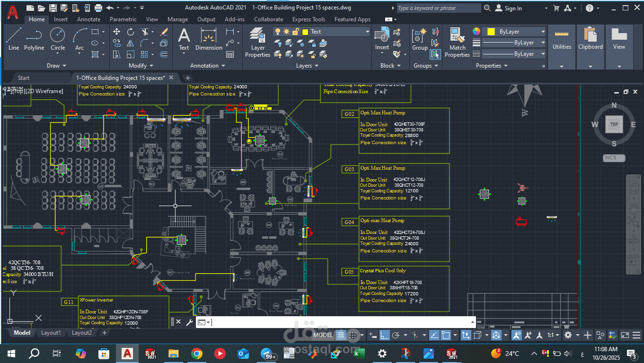Toggle object snap tracking in status bar
This screenshot has height=363, width=644.
point(434,335)
